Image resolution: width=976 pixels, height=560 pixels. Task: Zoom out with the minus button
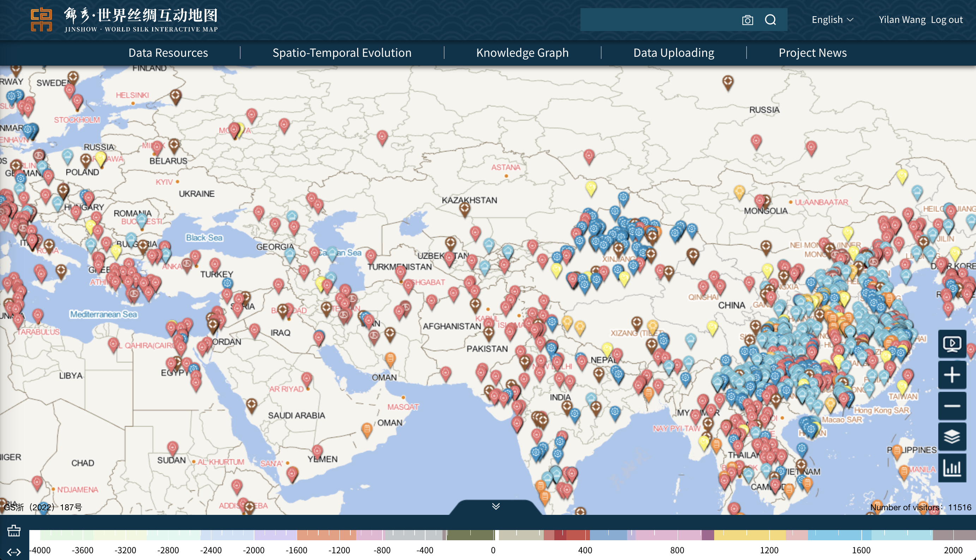coord(952,406)
